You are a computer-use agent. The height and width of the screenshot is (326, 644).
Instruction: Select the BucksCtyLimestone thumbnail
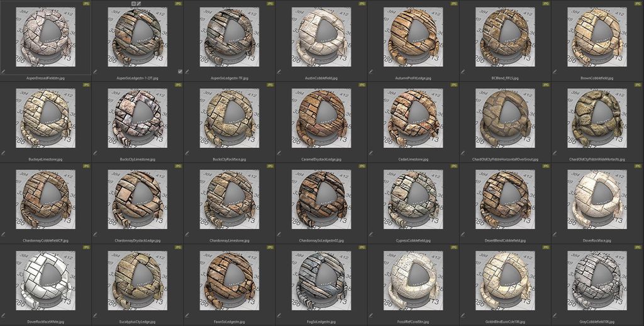coord(137,118)
